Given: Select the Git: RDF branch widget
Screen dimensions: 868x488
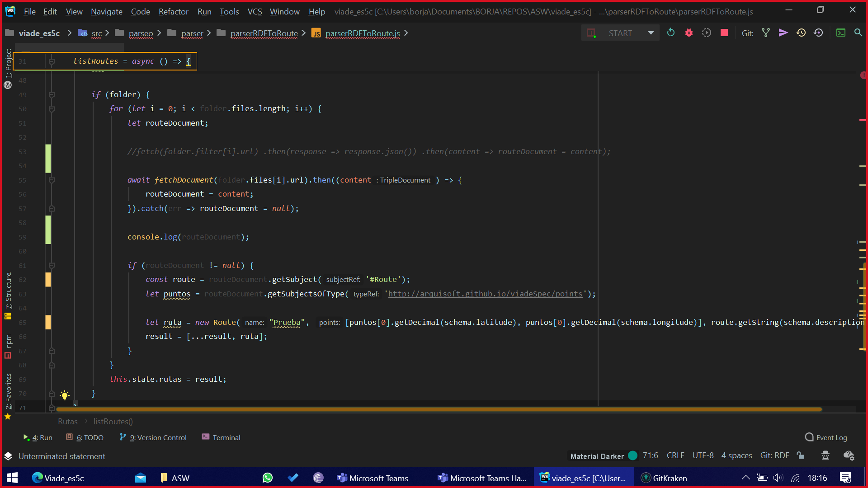Looking at the screenshot, I should pyautogui.click(x=774, y=455).
